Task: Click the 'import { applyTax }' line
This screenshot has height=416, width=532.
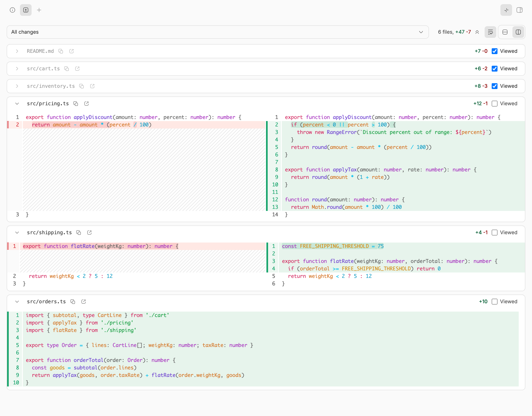Action: [x=270, y=323]
